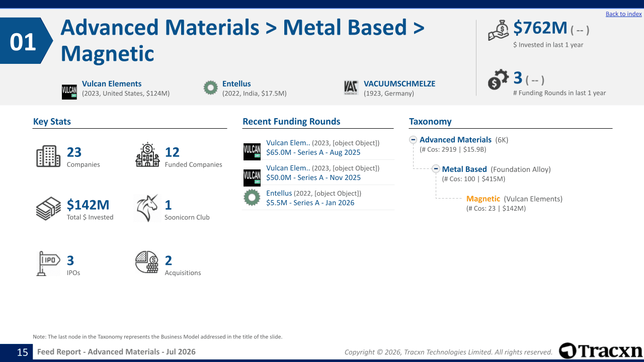Click the building icon next to 23 Companies
The height and width of the screenshot is (362, 644).
click(48, 156)
